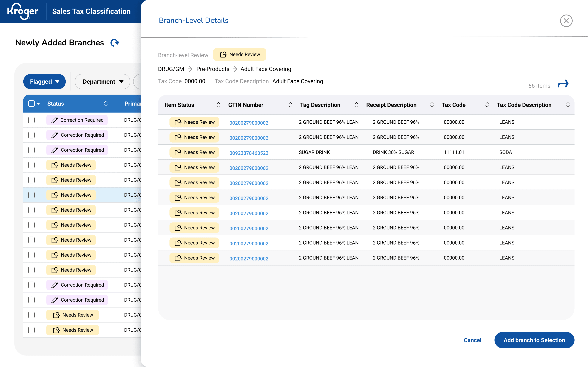Viewport: 588px width, 367px height.
Task: Open select-all checkbox dropdown arrow in header
Action: pos(38,104)
